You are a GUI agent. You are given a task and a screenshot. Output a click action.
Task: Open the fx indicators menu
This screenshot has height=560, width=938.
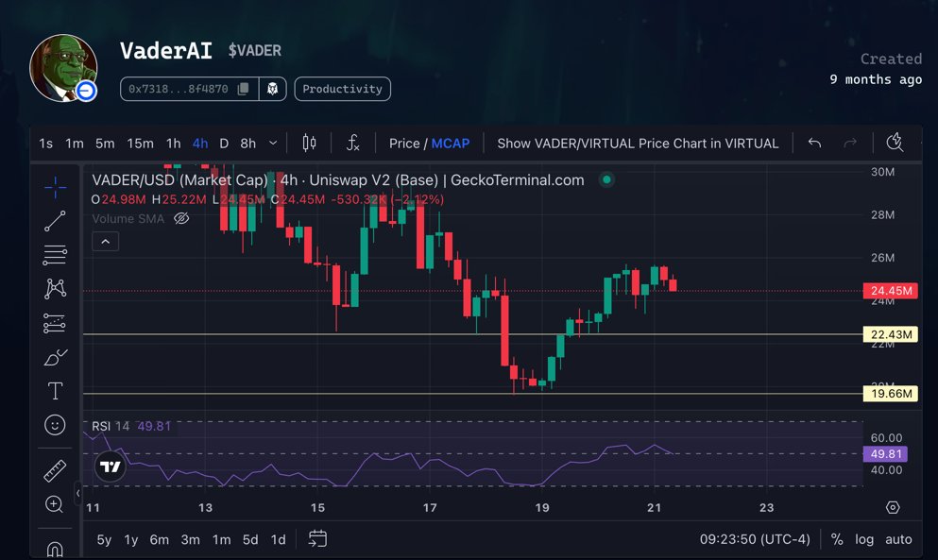pyautogui.click(x=353, y=143)
